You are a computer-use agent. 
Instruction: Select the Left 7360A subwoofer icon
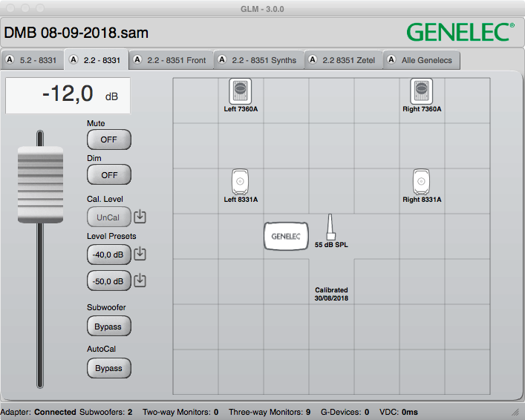(x=241, y=91)
